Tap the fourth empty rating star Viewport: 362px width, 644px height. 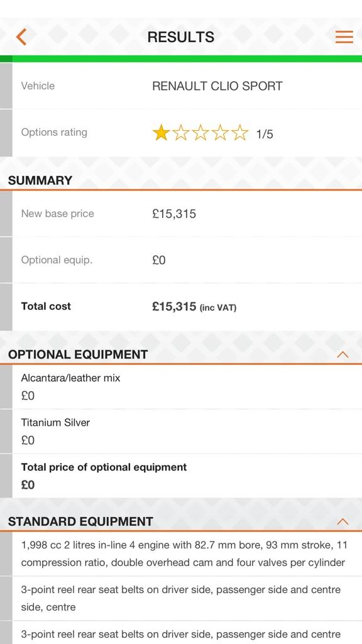220,133
